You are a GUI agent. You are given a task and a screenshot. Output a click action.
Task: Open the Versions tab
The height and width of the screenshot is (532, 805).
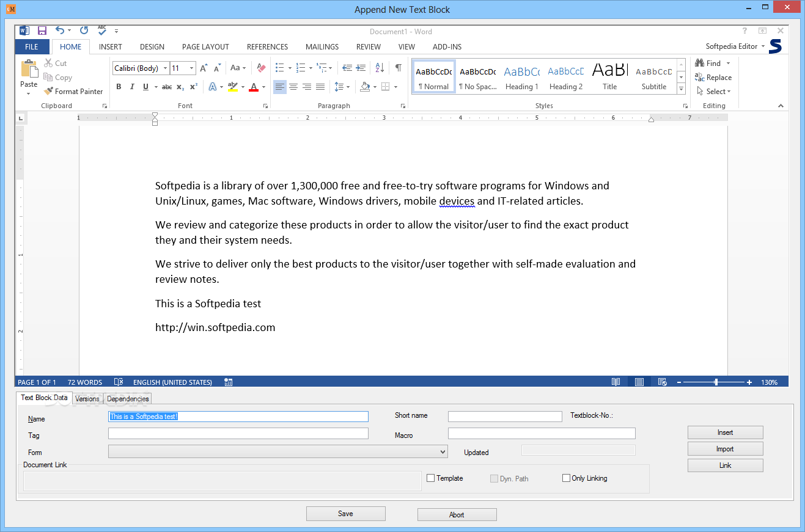coord(87,399)
